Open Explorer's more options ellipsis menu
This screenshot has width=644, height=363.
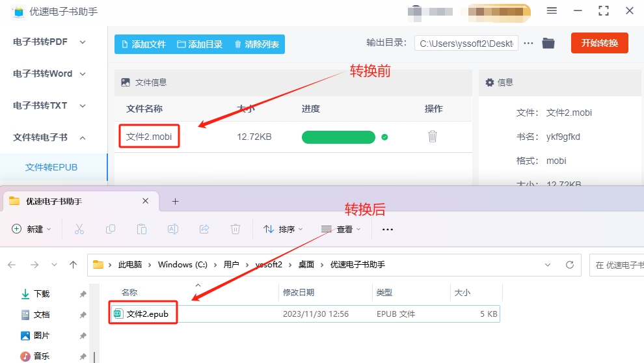388,229
